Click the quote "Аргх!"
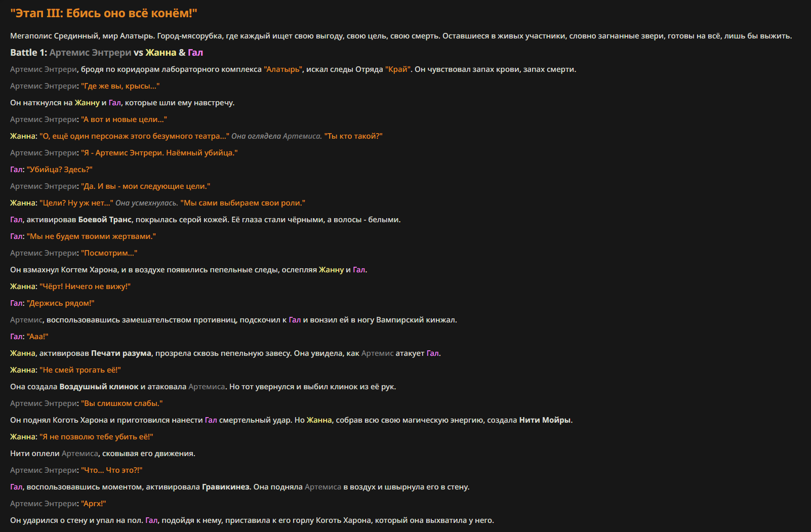 click(94, 504)
